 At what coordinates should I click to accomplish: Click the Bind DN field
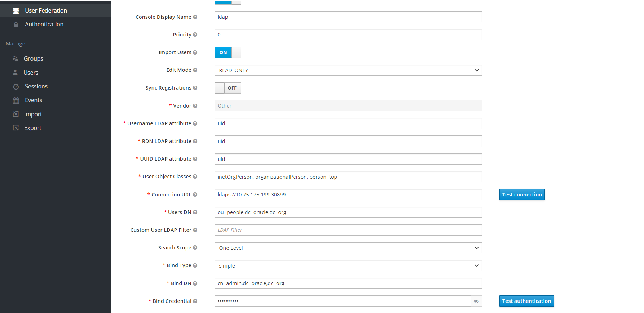tap(348, 283)
